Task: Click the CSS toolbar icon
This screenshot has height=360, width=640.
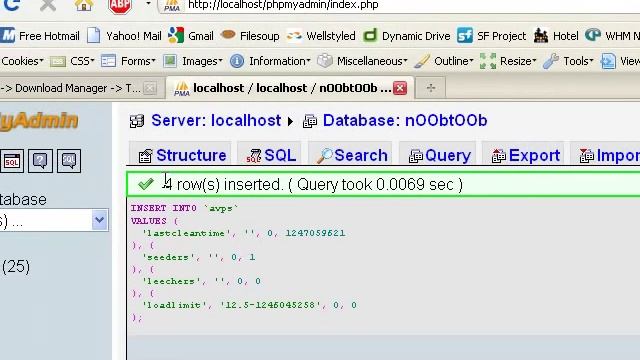Action: (58, 62)
